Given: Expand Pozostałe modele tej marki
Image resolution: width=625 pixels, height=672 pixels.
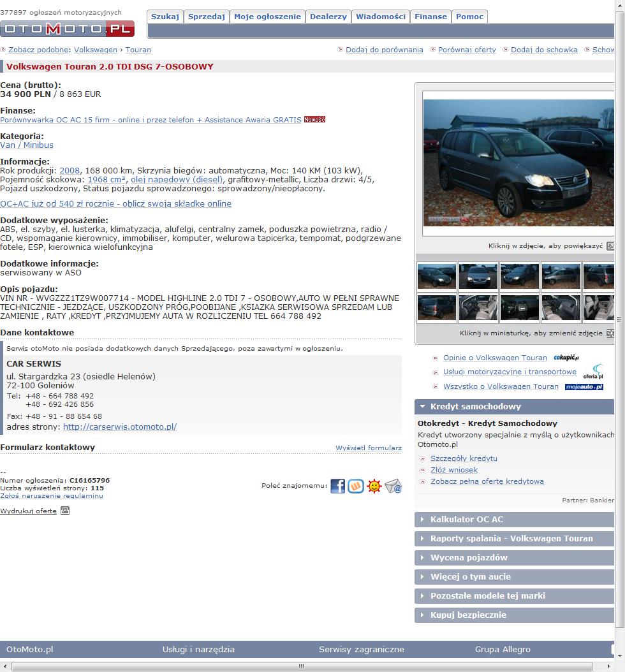Looking at the screenshot, I should [x=515, y=595].
